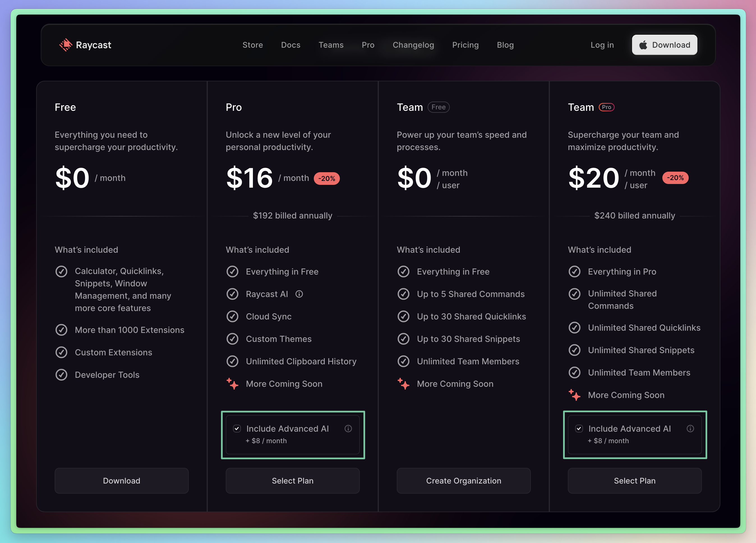
Task: Click the -20% badge on the Team Pro price
Action: click(x=675, y=178)
